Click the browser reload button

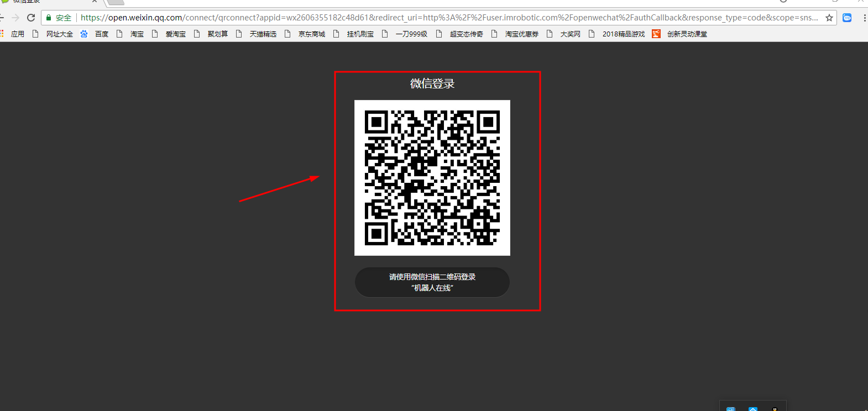(x=31, y=18)
